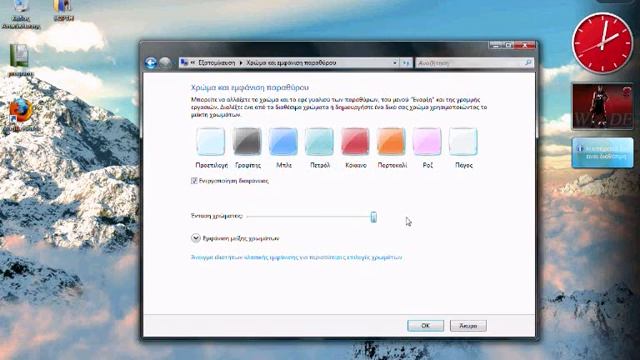The height and width of the screenshot is (360, 640).
Task: Select the Πάγος frost white color swatch
Action: [463, 141]
